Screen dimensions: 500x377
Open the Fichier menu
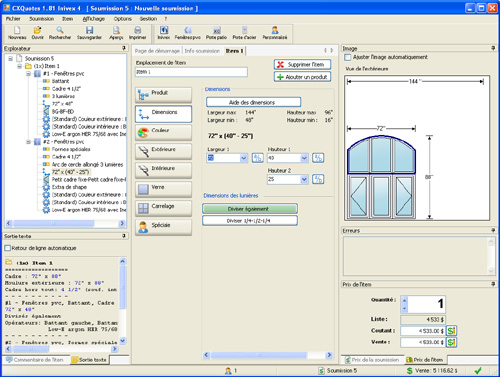(13, 19)
